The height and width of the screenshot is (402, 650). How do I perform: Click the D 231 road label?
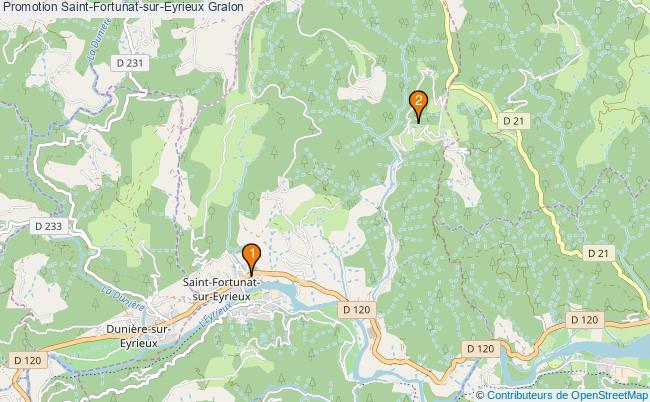click(x=130, y=63)
